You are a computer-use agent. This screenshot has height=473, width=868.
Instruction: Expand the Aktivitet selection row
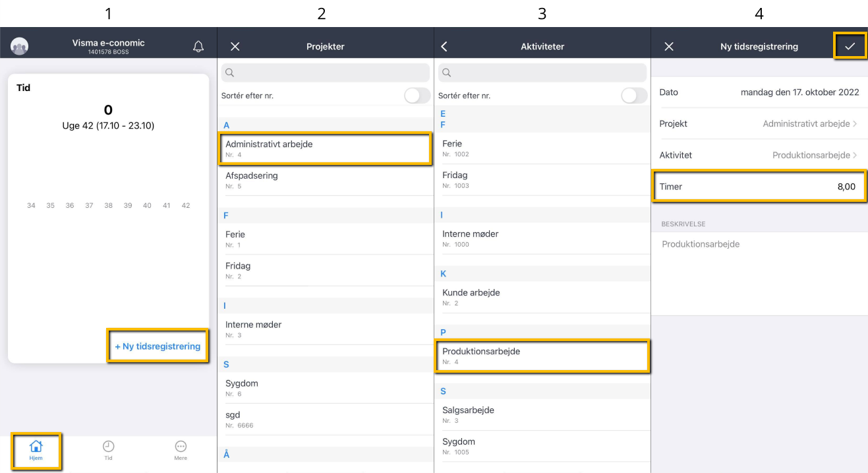point(759,156)
